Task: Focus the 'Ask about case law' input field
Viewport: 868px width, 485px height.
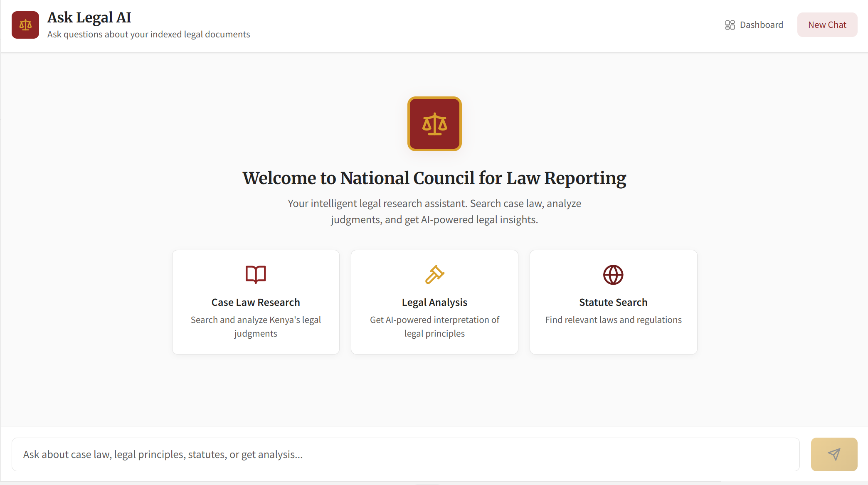Action: click(x=405, y=454)
